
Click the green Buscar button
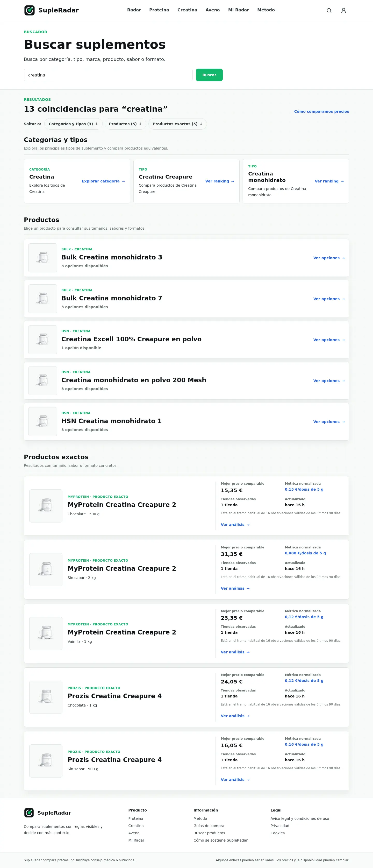[x=209, y=75]
